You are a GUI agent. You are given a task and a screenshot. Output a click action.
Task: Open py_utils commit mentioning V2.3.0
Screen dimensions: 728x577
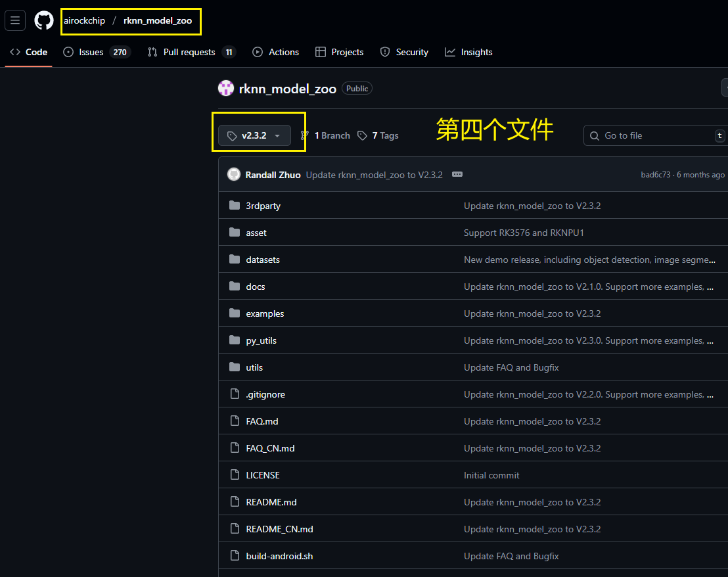[588, 340]
